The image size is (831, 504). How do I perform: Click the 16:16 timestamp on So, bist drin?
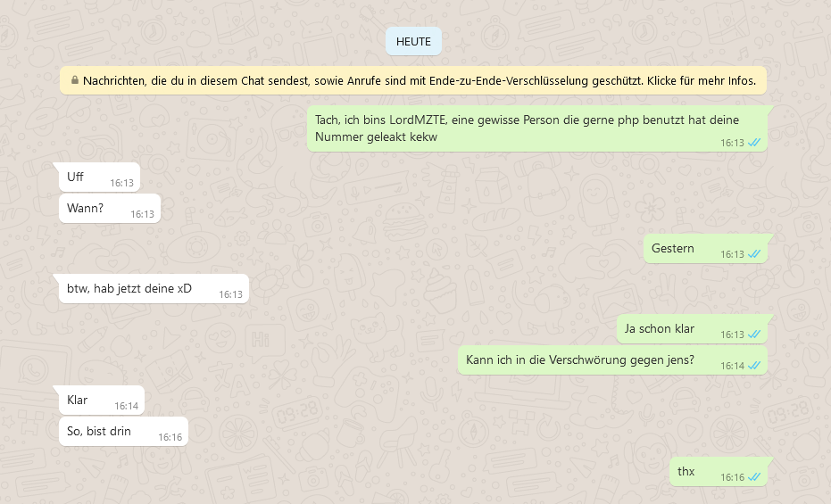coord(170,437)
